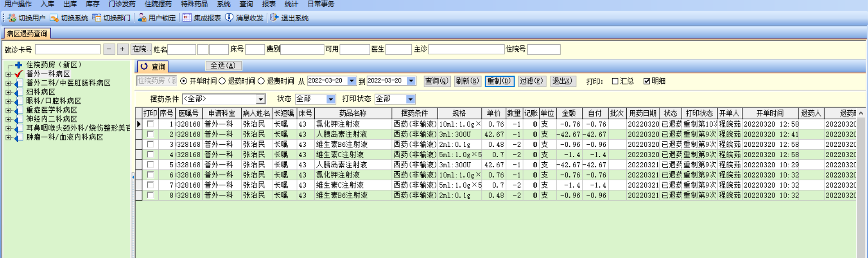Screen dimensions: 868x258
Task: Select the 退费时间 radio button
Action: [x=261, y=81]
